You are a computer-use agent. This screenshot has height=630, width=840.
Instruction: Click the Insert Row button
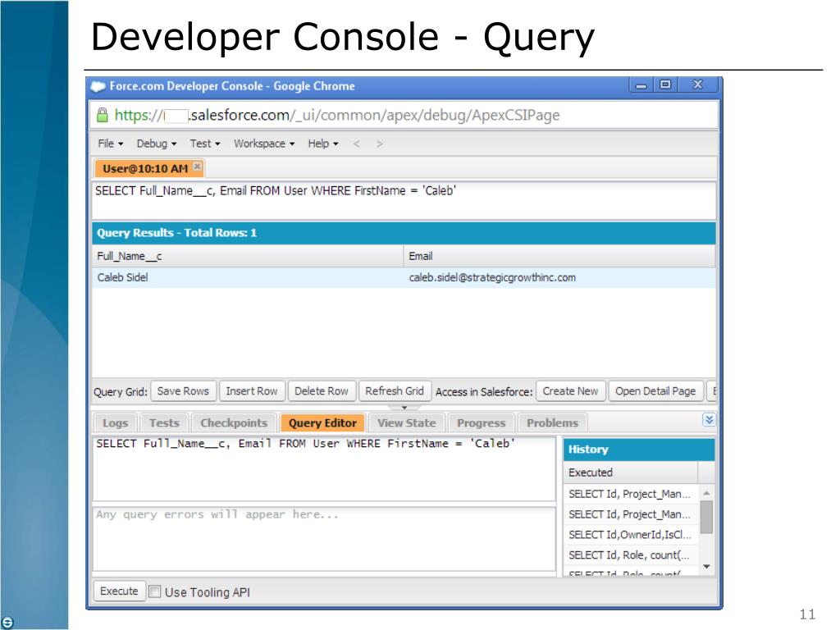pyautogui.click(x=252, y=391)
